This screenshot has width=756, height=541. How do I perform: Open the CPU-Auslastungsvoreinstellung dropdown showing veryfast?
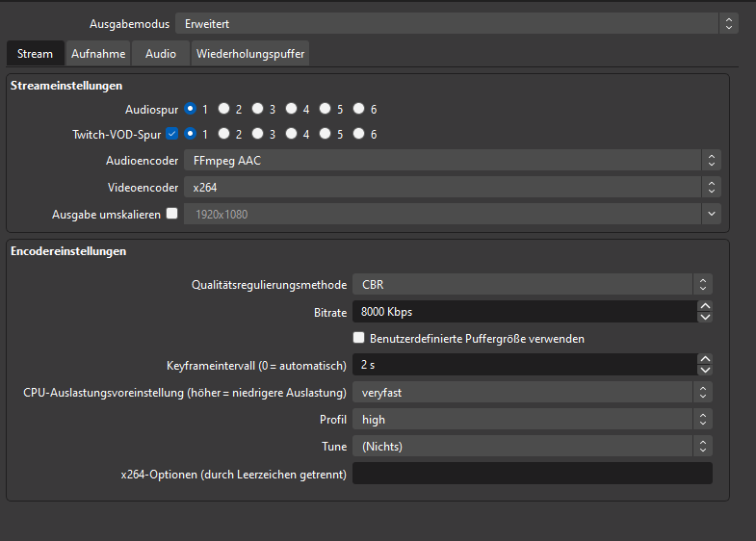click(533, 392)
